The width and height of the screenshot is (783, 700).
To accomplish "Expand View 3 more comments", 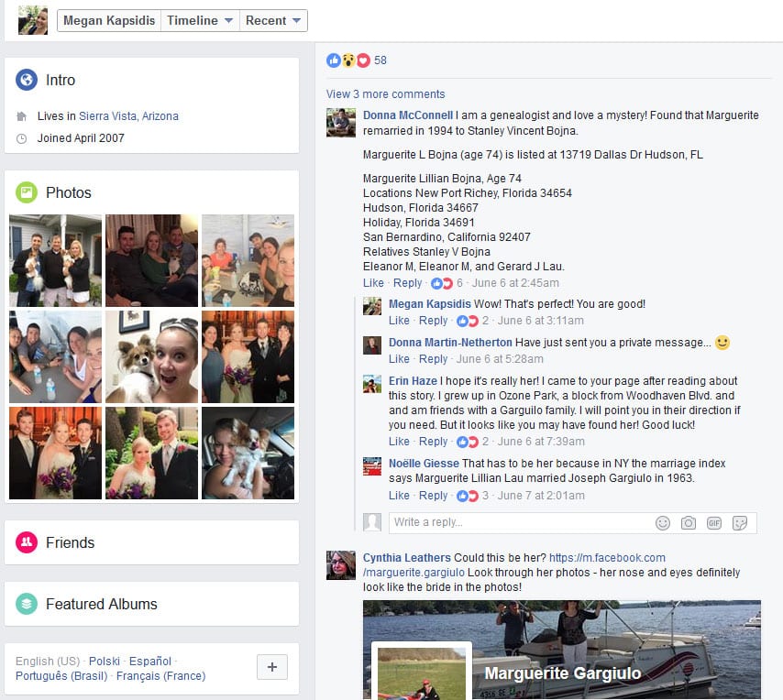I will tap(385, 93).
